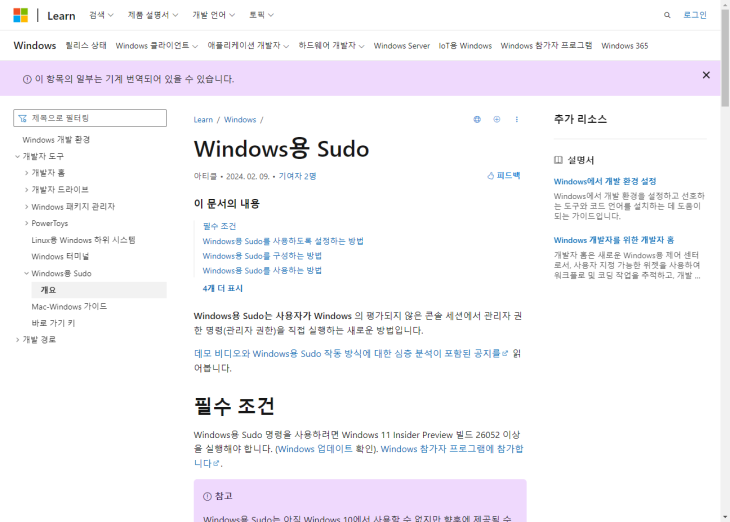The height and width of the screenshot is (522, 730).
Task: Dismiss the machine translation banner
Action: [705, 75]
